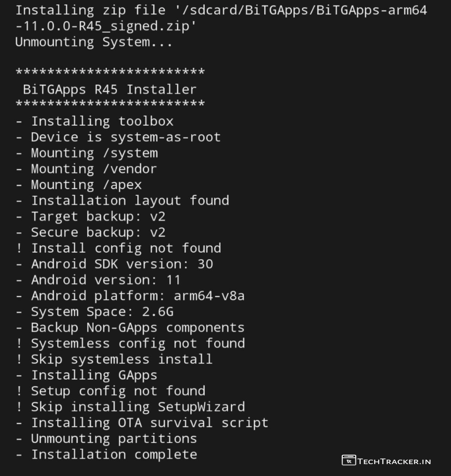Click the zip file path line
This screenshot has height=476, width=451.
(221, 10)
